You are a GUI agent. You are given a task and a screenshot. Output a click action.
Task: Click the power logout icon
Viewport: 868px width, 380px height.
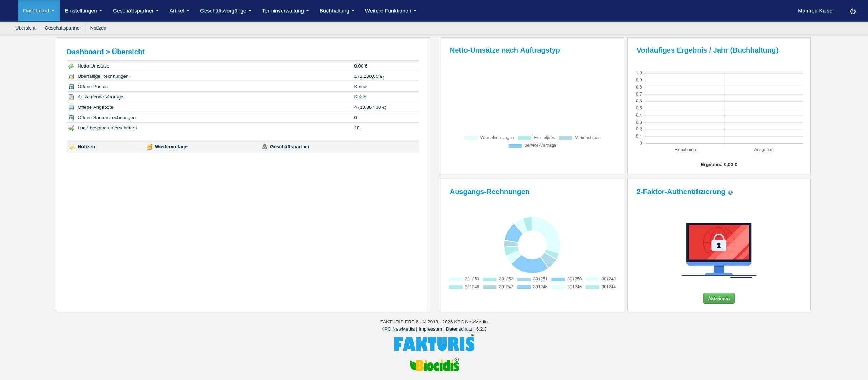853,11
